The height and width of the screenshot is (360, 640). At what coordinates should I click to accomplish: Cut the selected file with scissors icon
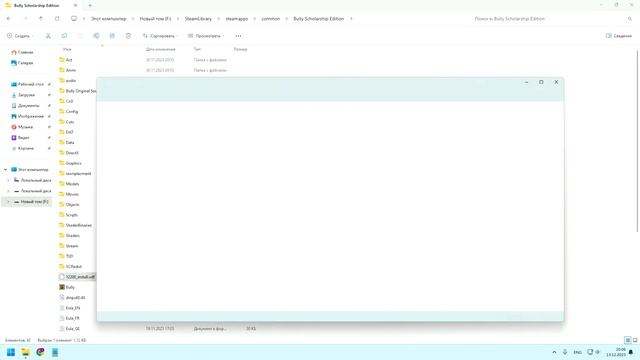click(x=48, y=36)
